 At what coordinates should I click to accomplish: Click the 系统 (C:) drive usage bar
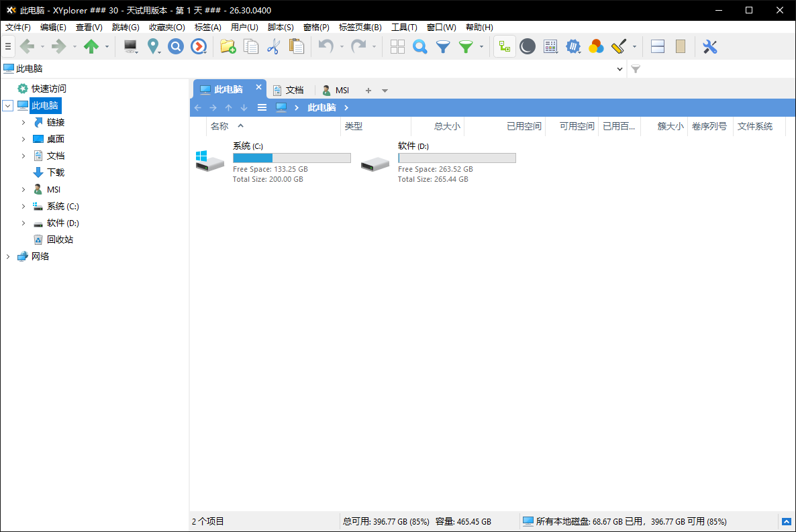coord(292,158)
